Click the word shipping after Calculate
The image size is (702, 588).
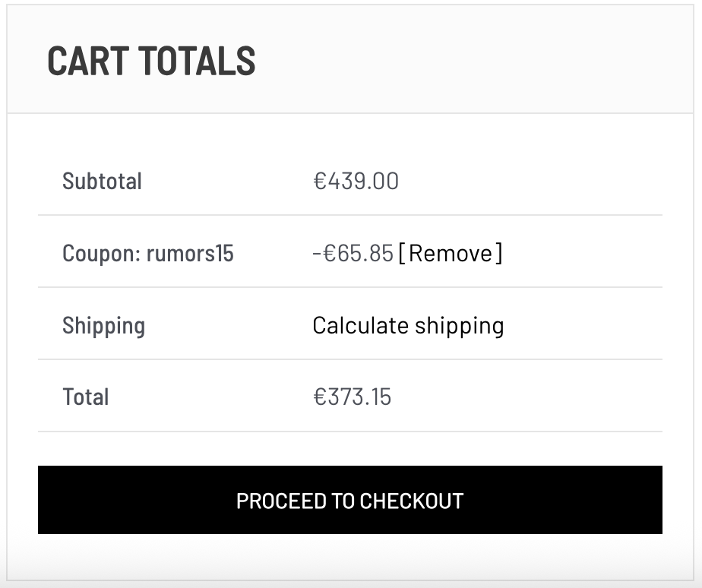[x=459, y=325]
